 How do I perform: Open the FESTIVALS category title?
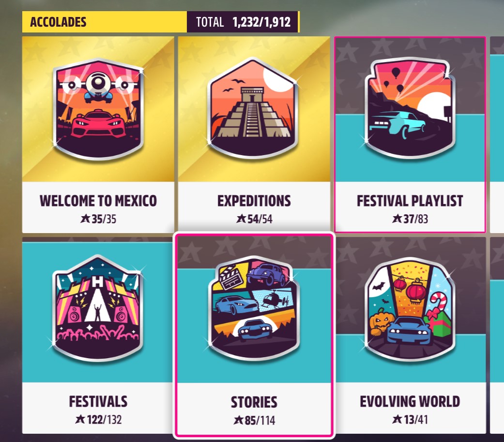tap(98, 401)
